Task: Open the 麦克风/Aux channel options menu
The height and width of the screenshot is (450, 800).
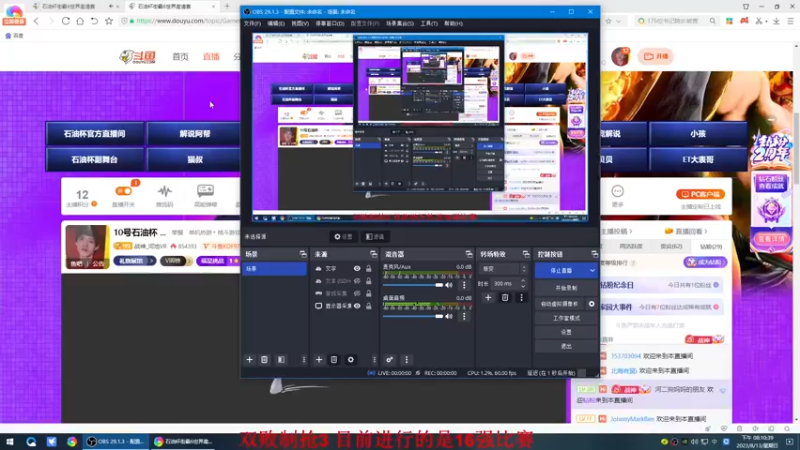Action: [x=464, y=285]
